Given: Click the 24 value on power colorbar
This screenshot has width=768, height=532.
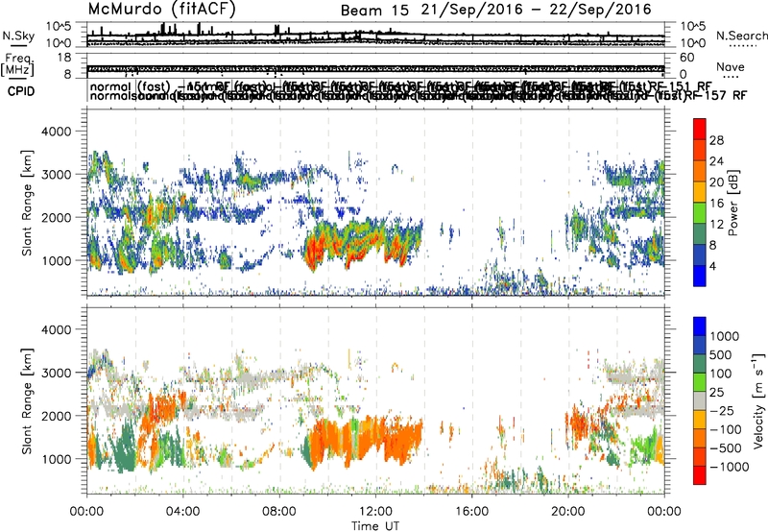Looking at the screenshot, I should (x=716, y=161).
